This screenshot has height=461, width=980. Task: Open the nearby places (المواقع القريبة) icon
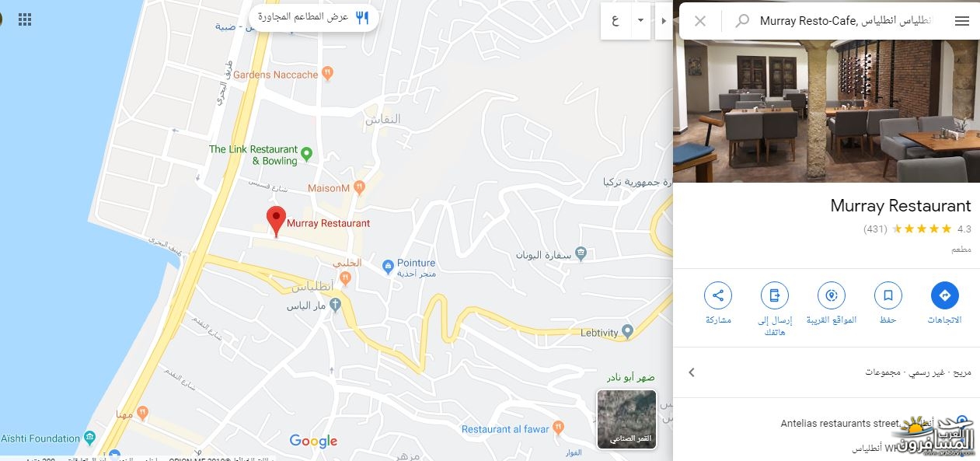click(831, 295)
